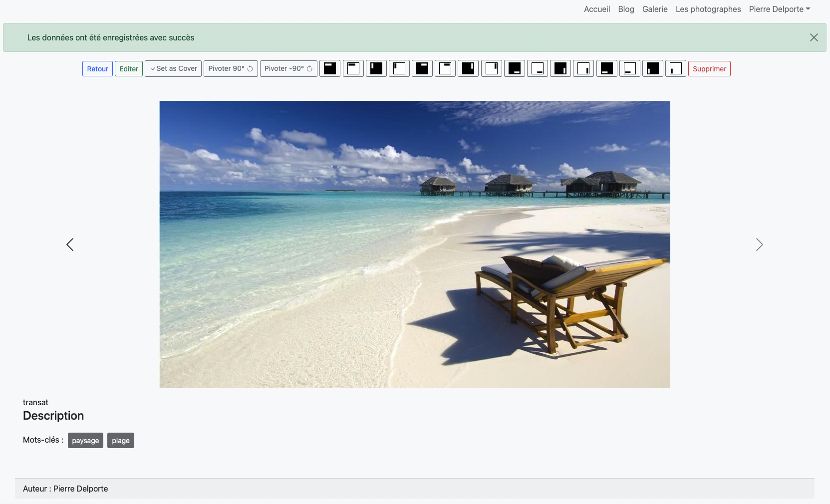This screenshot has height=504, width=830.
Task: Apply black watermark icon with horizontal top-right bar
Action: pyautogui.click(x=422, y=68)
